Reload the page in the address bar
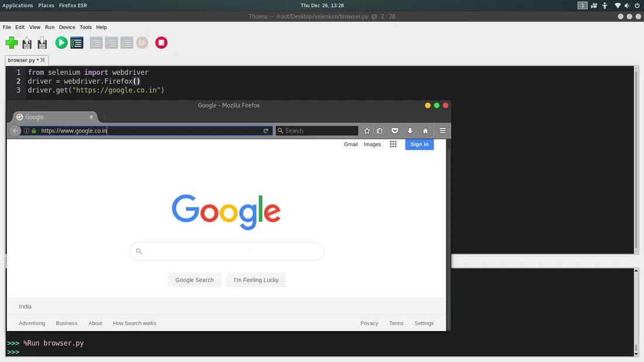The width and height of the screenshot is (644, 362). pos(266,130)
